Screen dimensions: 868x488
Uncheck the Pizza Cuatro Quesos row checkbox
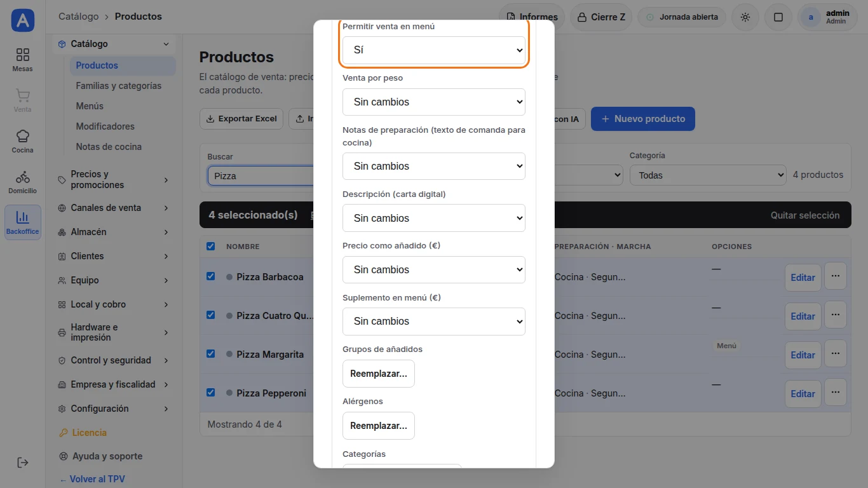click(211, 315)
